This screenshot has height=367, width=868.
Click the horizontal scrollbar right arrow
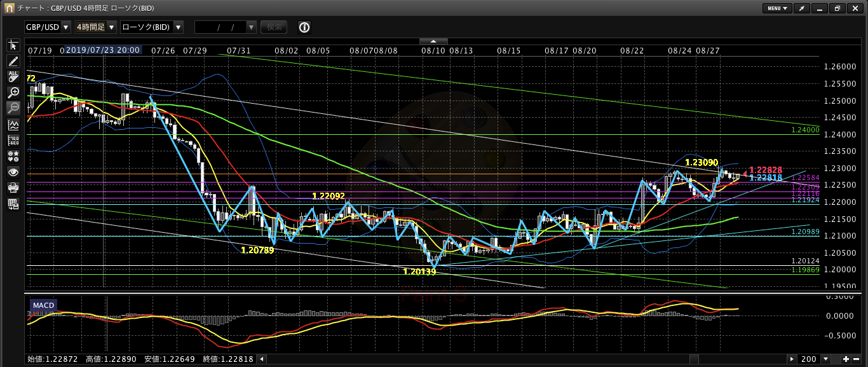(791, 359)
